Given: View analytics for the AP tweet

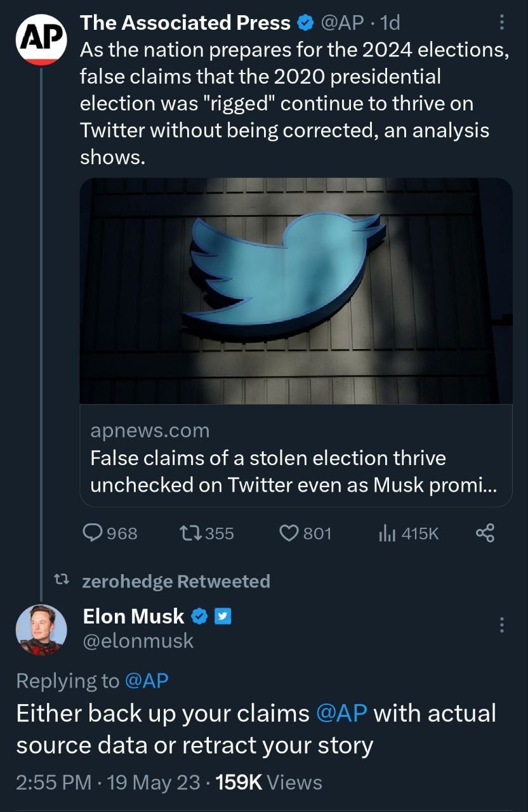Looking at the screenshot, I should (388, 534).
